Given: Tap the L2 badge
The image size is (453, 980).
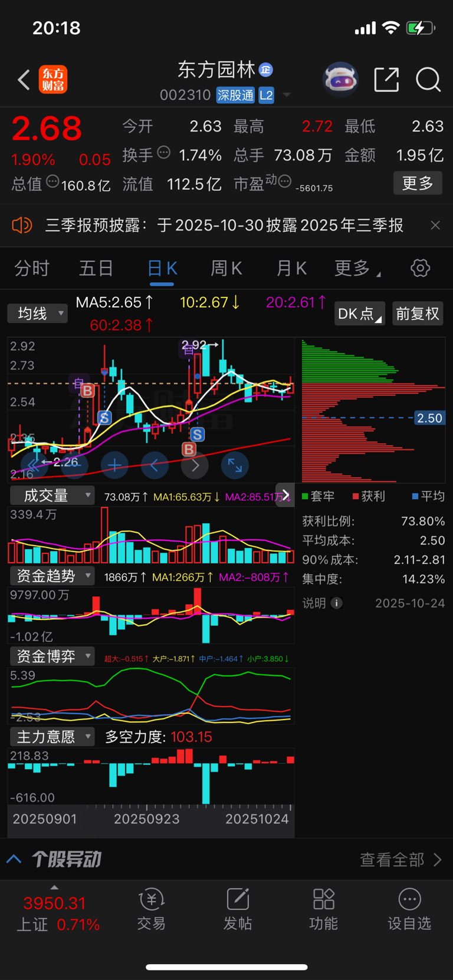Looking at the screenshot, I should pyautogui.click(x=266, y=95).
